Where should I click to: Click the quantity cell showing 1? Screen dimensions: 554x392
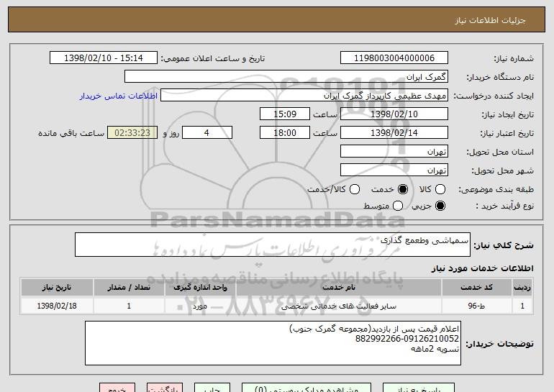click(129, 306)
